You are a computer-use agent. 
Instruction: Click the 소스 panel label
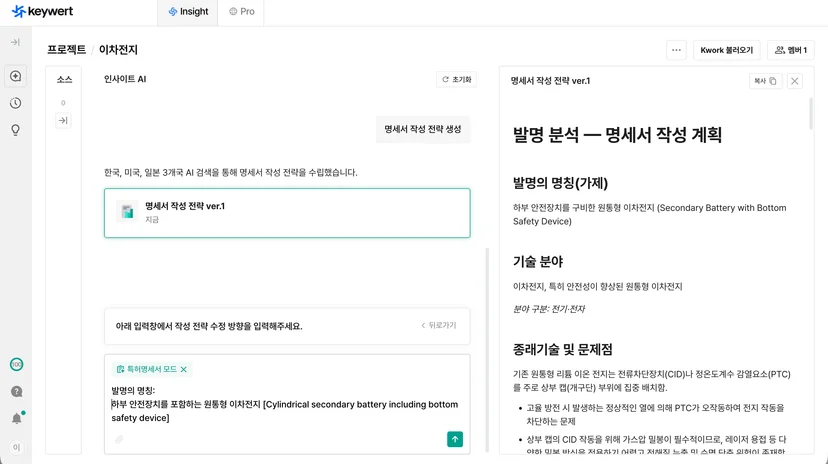click(64, 80)
